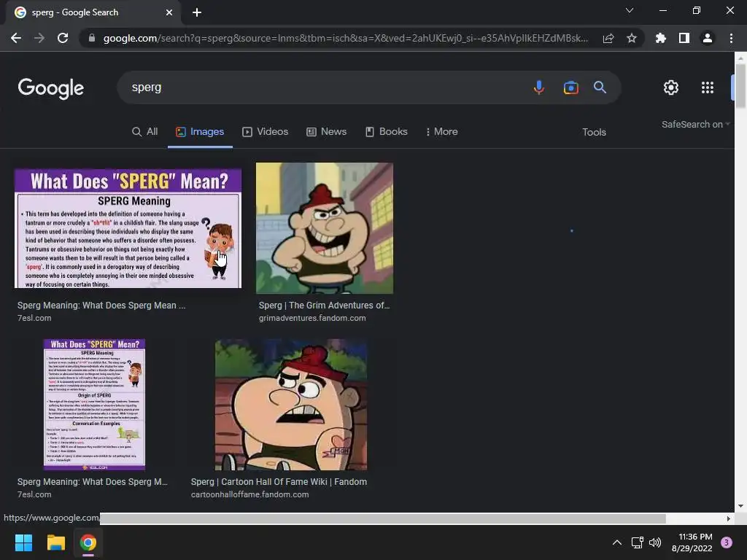The image size is (747, 560).
Task: Select the Images tab
Action: 200,132
